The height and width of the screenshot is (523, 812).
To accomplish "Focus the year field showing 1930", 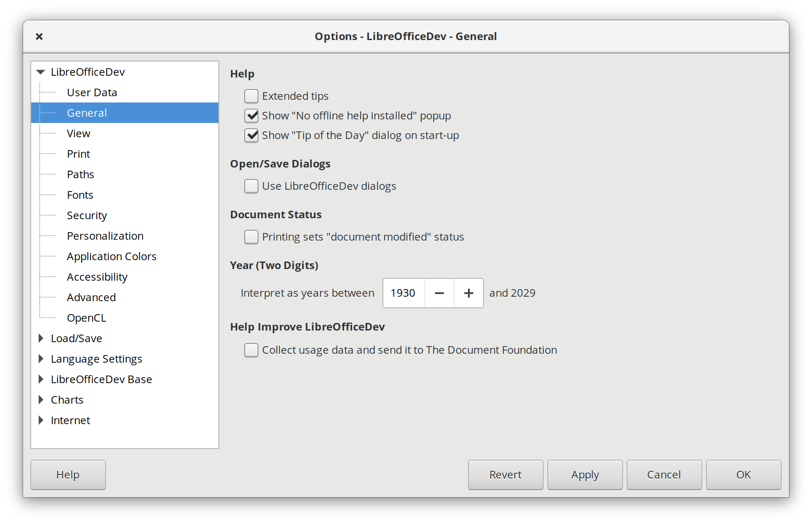I will pos(404,293).
